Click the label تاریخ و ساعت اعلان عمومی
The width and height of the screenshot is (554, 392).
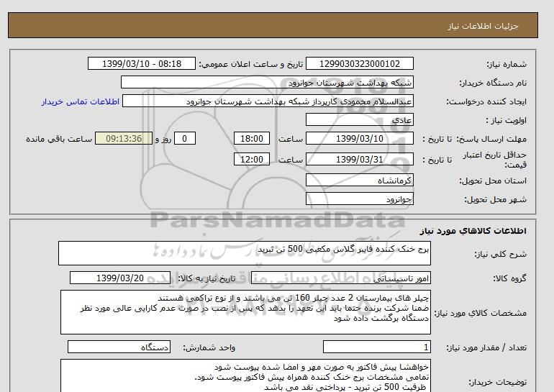251,64
